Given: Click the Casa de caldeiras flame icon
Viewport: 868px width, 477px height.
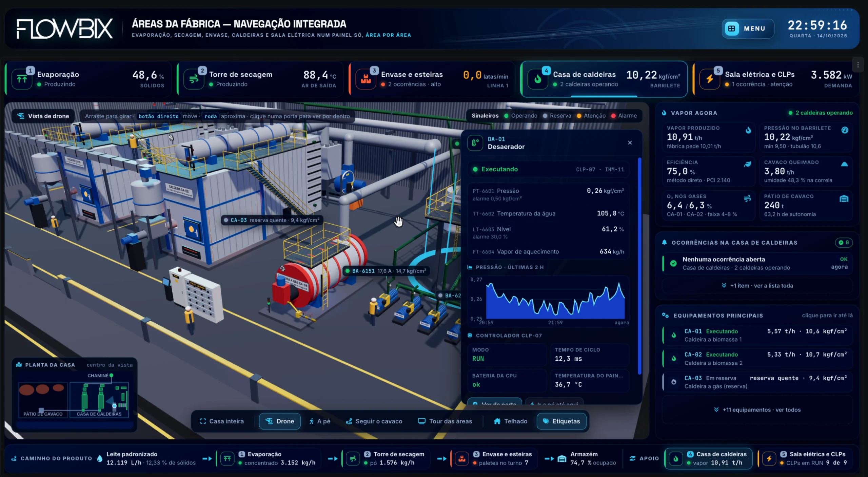Looking at the screenshot, I should 538,79.
